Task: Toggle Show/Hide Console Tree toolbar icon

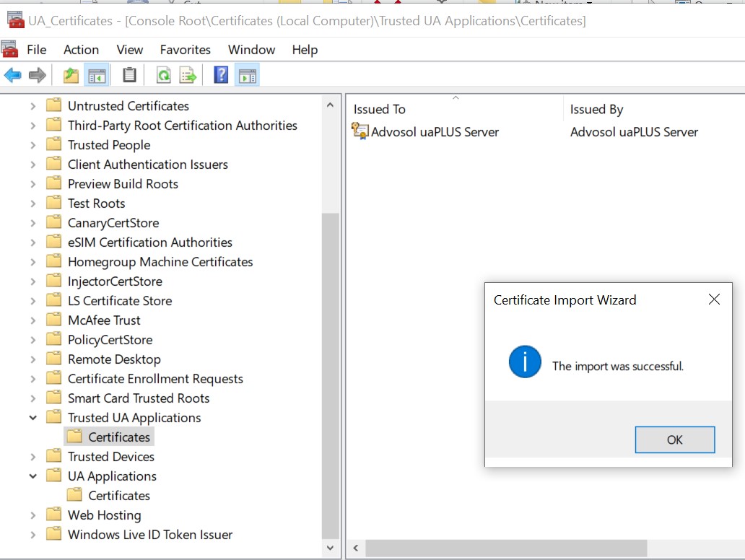Action: pos(96,75)
